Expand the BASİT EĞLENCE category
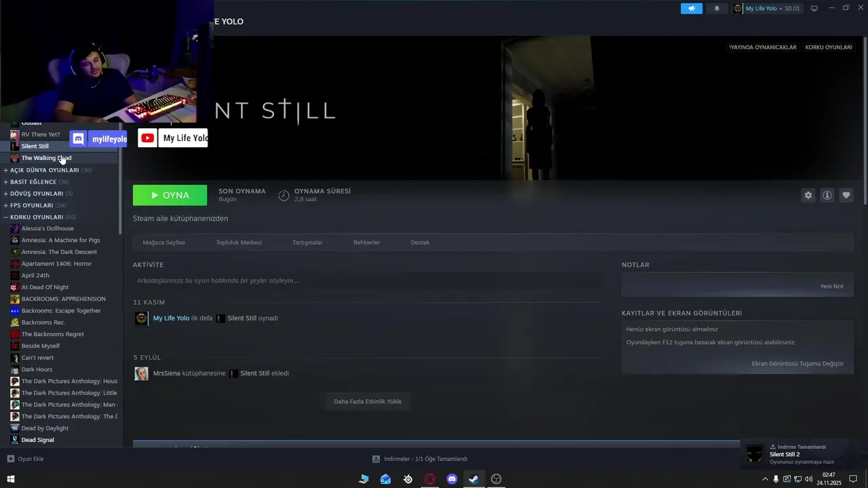The image size is (868, 488). pos(6,182)
